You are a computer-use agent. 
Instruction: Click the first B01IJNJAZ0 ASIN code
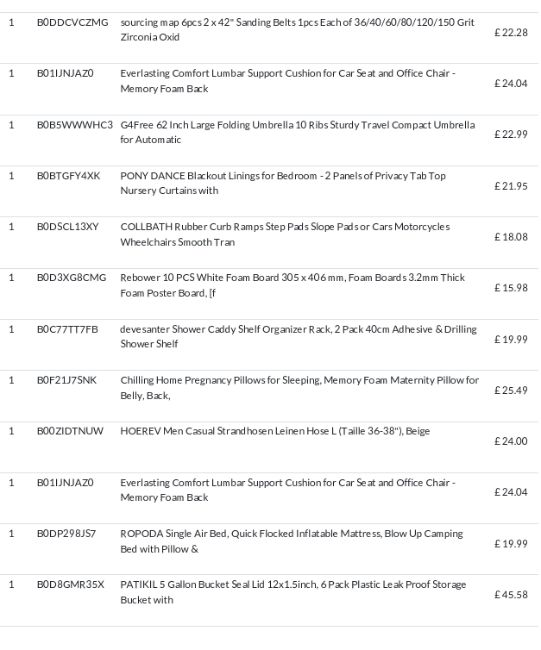point(65,73)
